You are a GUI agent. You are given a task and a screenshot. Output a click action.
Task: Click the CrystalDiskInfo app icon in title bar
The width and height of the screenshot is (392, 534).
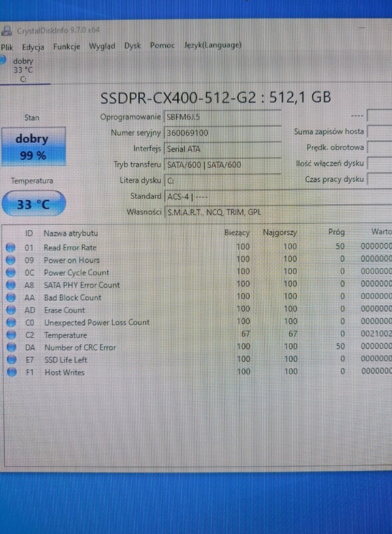coord(7,31)
